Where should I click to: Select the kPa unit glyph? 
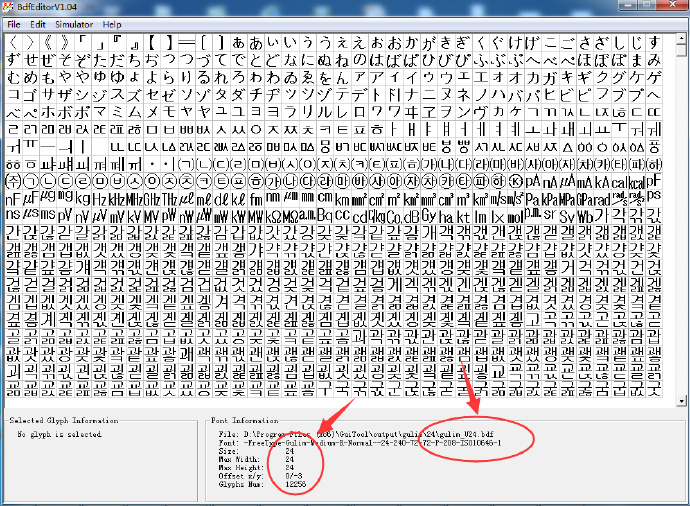click(x=549, y=199)
